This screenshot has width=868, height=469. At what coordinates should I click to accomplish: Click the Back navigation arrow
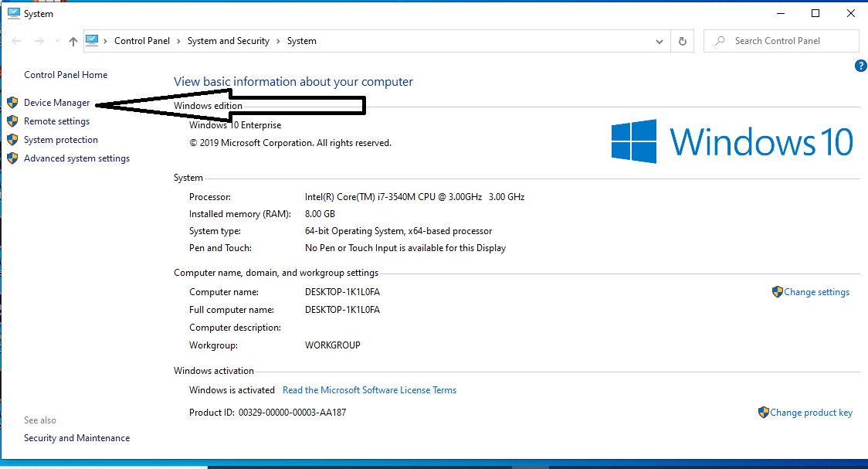coord(16,40)
